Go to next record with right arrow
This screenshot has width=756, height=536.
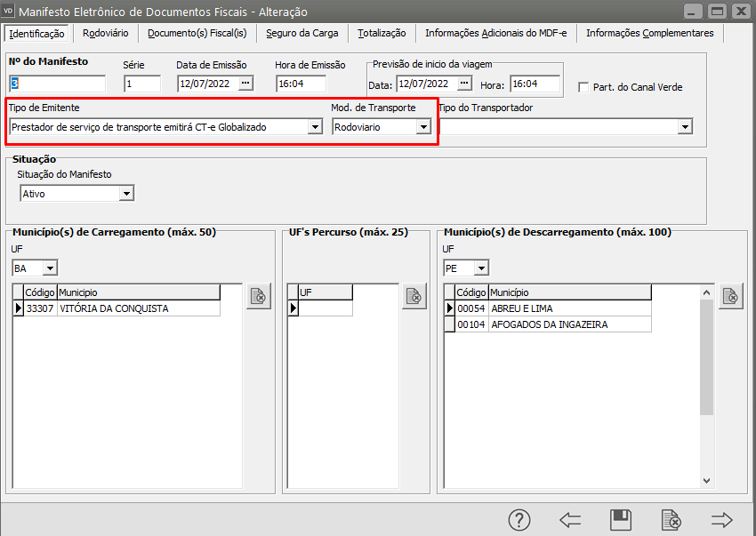coord(721,520)
